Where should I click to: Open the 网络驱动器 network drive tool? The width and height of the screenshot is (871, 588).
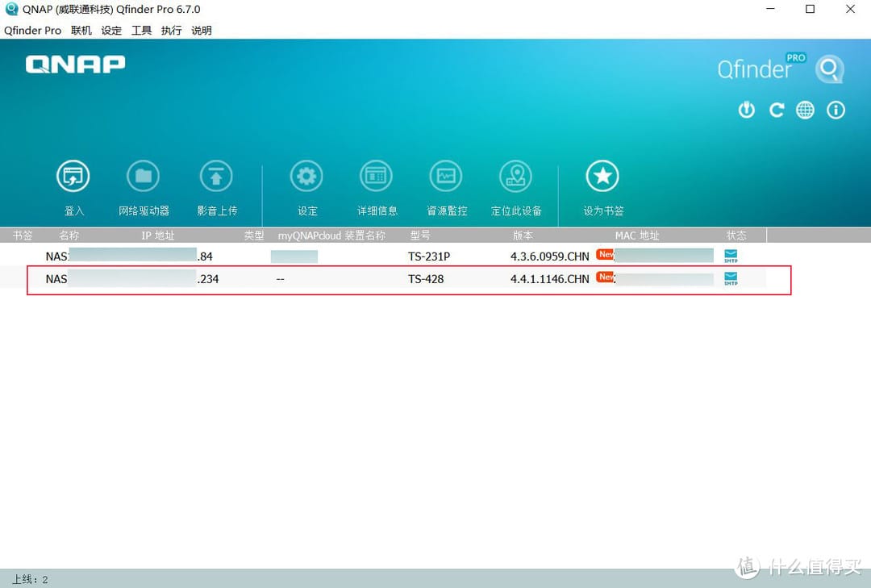point(144,176)
